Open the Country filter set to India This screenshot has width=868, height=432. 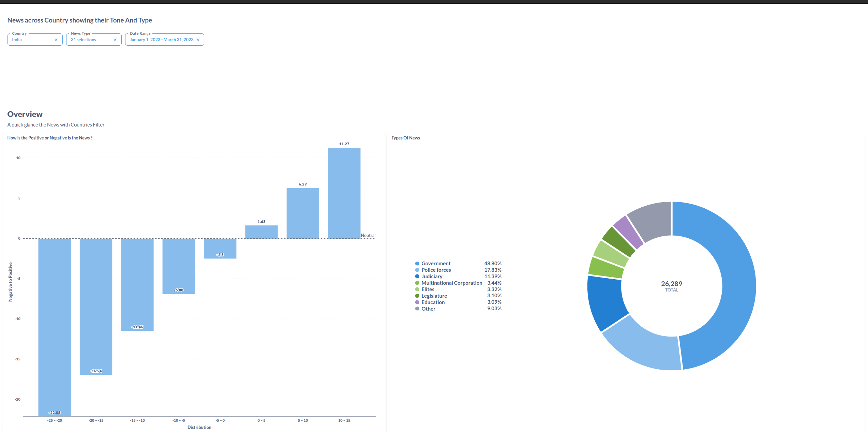pos(31,40)
